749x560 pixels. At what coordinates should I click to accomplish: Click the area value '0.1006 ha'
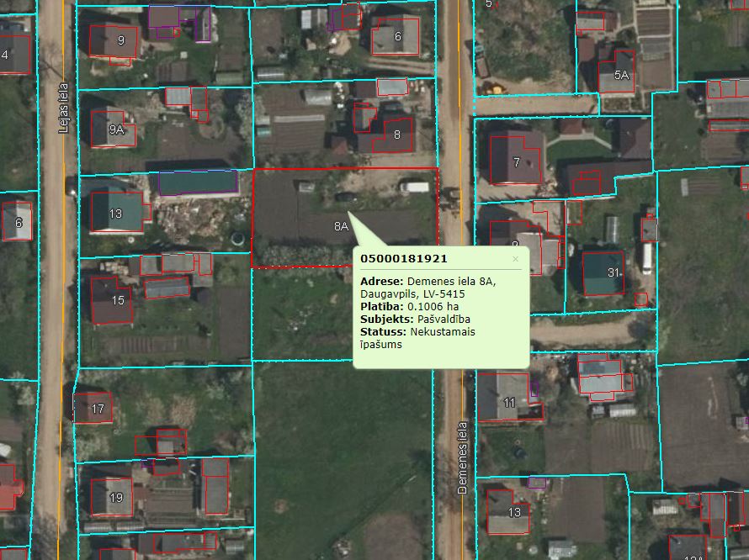point(433,307)
